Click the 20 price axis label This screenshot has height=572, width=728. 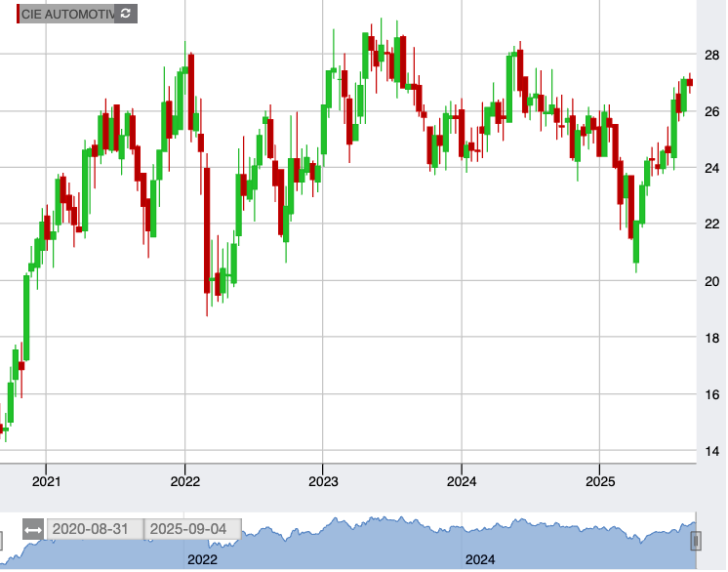(x=711, y=281)
